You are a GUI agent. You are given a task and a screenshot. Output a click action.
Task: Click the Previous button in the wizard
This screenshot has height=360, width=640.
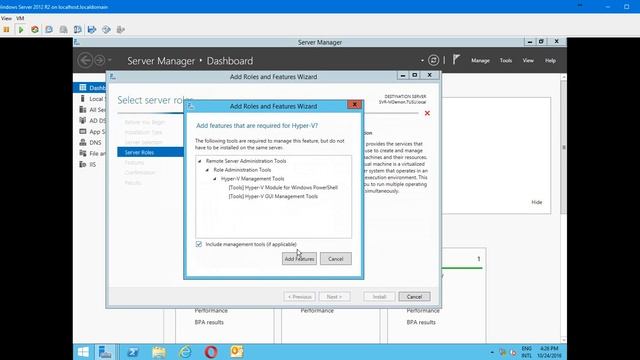(x=299, y=297)
